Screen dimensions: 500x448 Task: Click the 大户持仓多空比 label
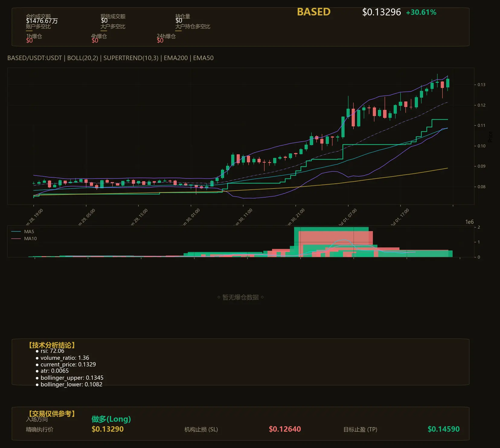tap(193, 27)
